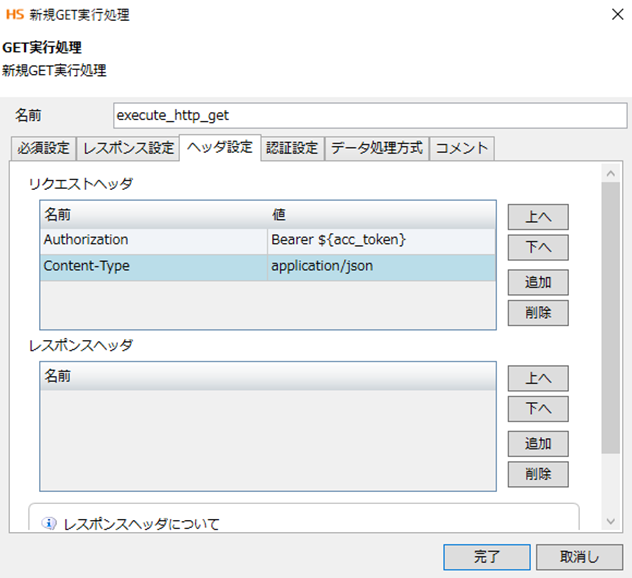632x578 pixels.
Task: Click the 完了 button to finish
Action: pos(486,556)
